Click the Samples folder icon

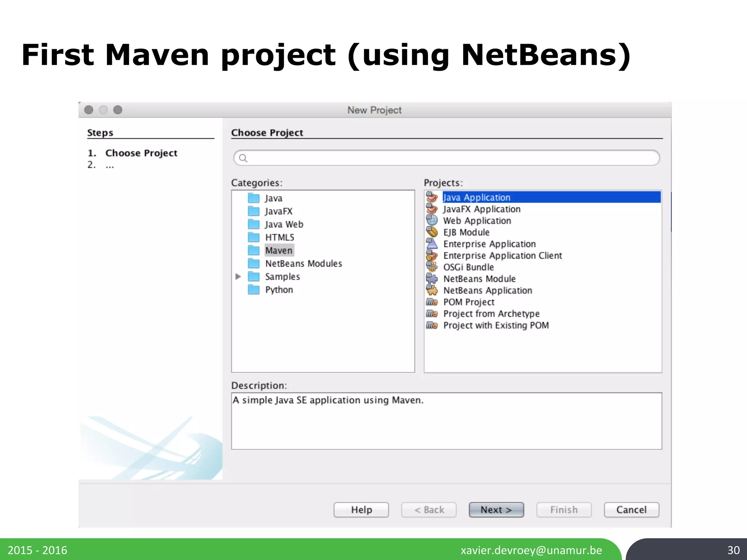pyautogui.click(x=253, y=277)
